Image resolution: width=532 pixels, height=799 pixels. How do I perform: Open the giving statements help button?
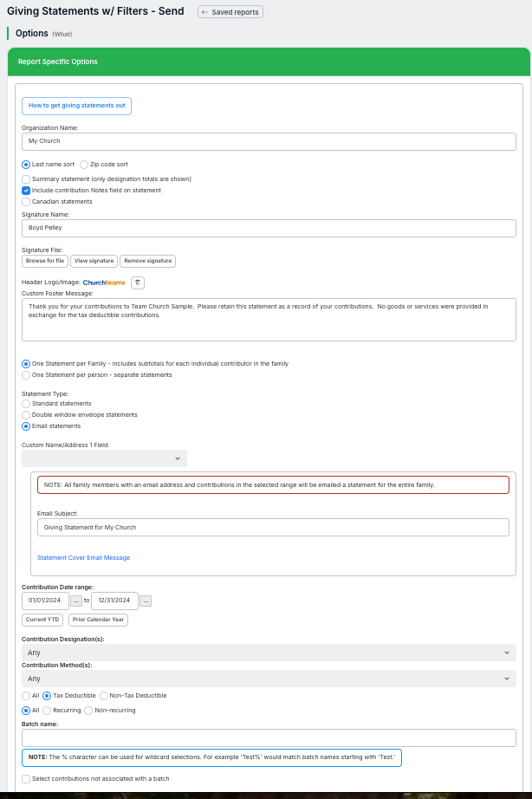point(76,106)
